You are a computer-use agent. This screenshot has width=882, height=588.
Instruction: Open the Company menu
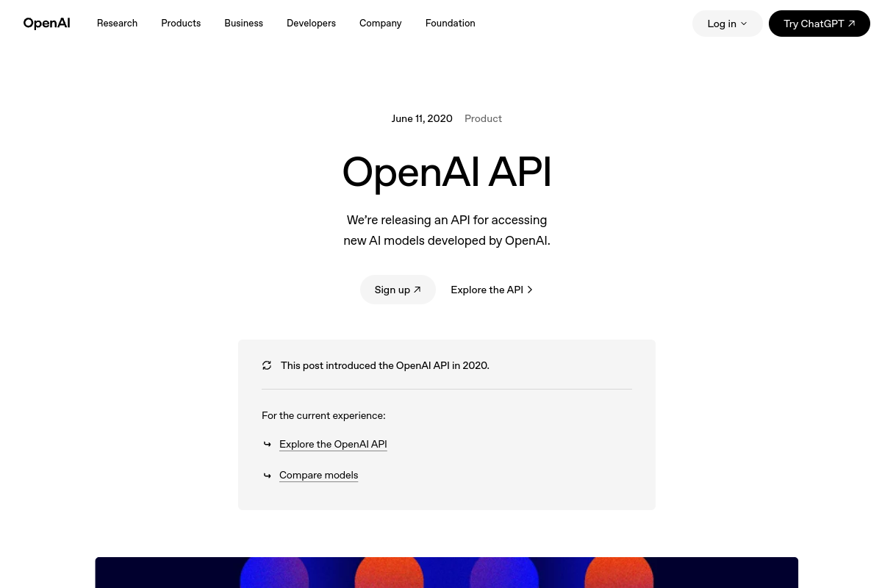380,24
